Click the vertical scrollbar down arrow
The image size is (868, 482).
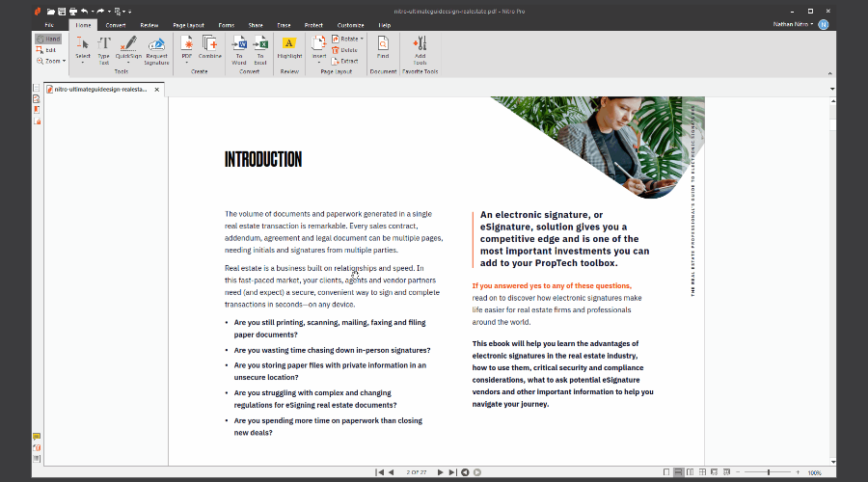(x=832, y=462)
